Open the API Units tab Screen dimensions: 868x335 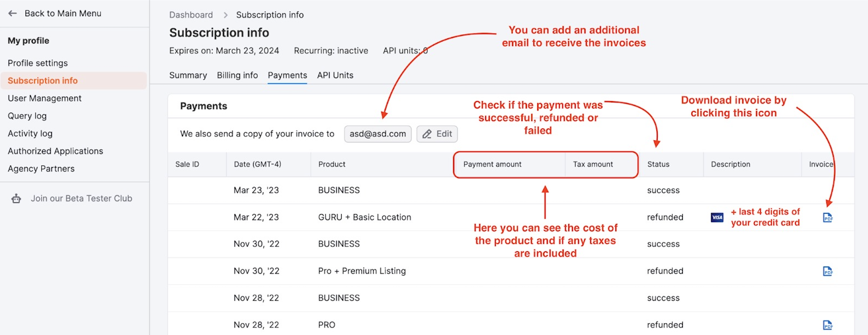335,75
